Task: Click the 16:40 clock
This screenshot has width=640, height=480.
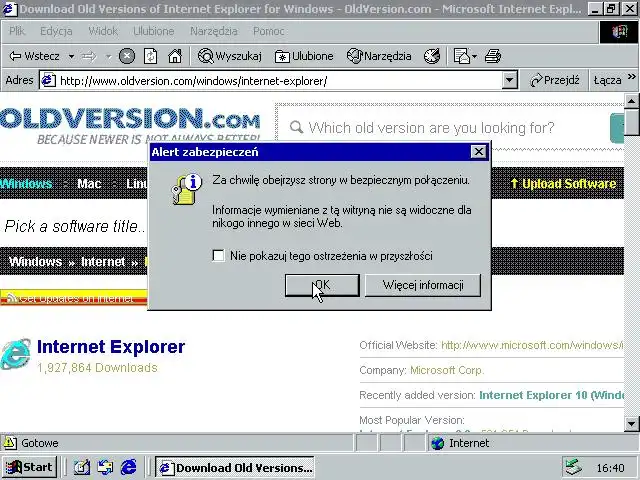Action: point(610,468)
